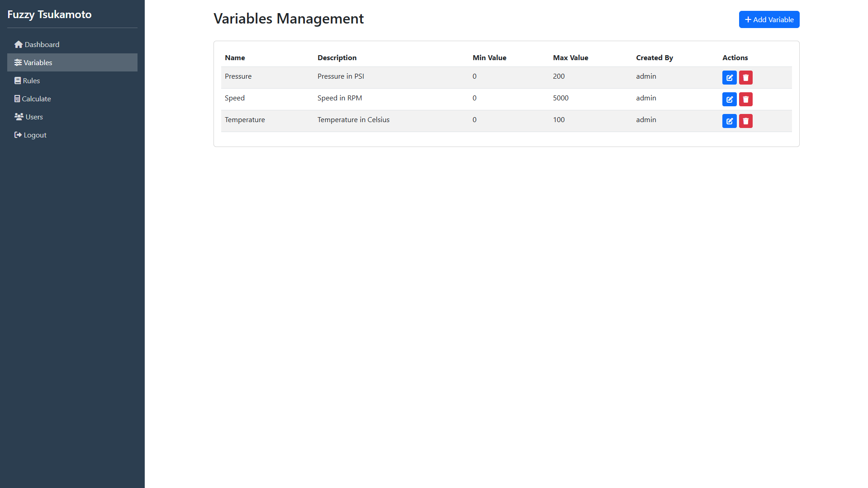Click the Fuzzy Tsukamoto brand title

pyautogui.click(x=49, y=14)
